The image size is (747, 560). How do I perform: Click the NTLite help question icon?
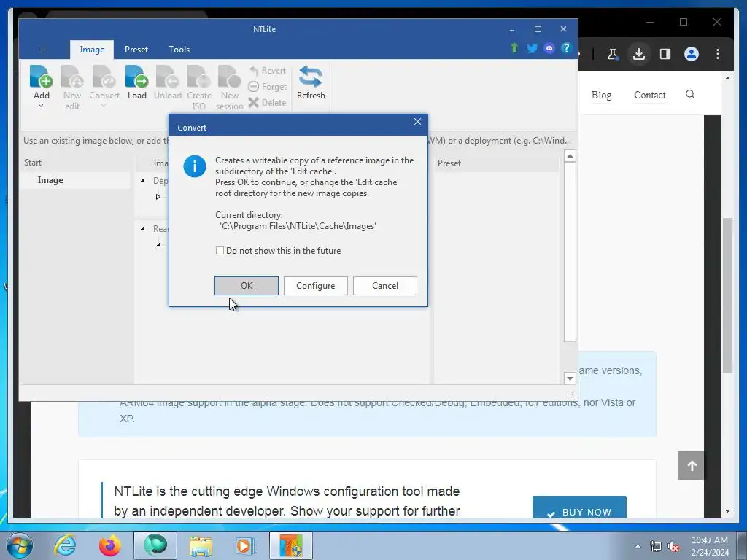pos(566,48)
